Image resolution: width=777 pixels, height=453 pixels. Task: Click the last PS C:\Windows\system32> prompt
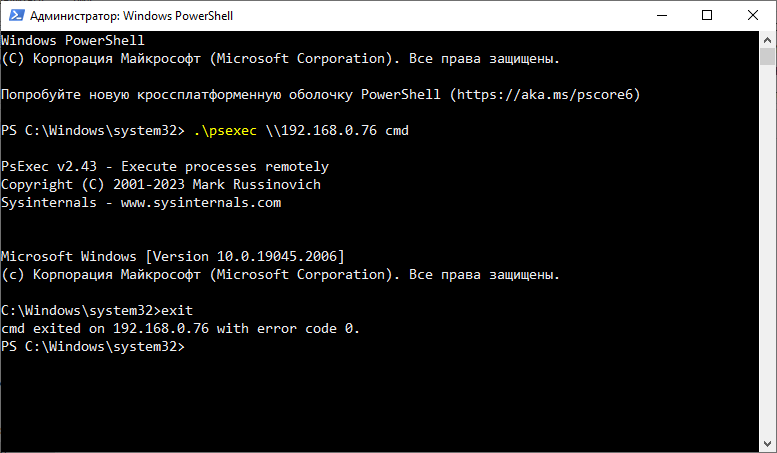coord(93,347)
